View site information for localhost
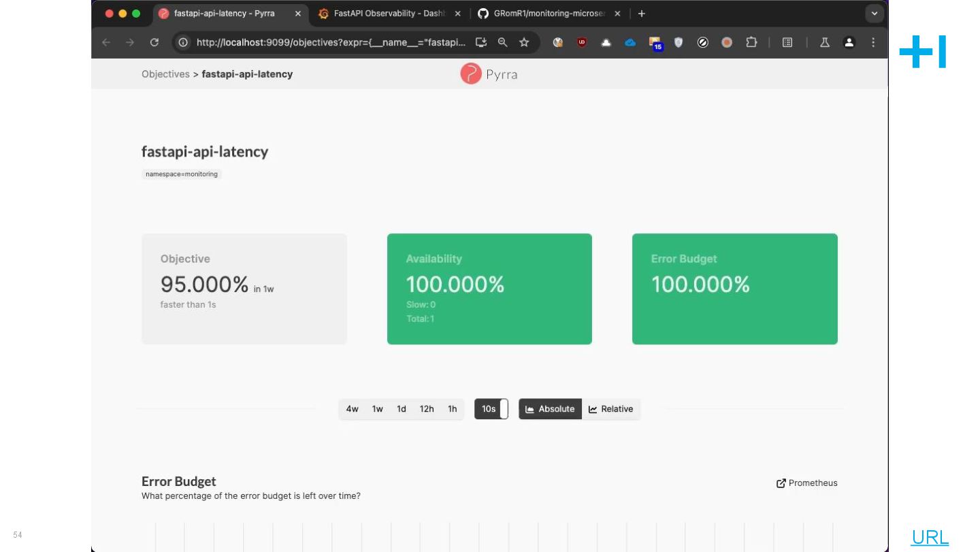 [183, 42]
